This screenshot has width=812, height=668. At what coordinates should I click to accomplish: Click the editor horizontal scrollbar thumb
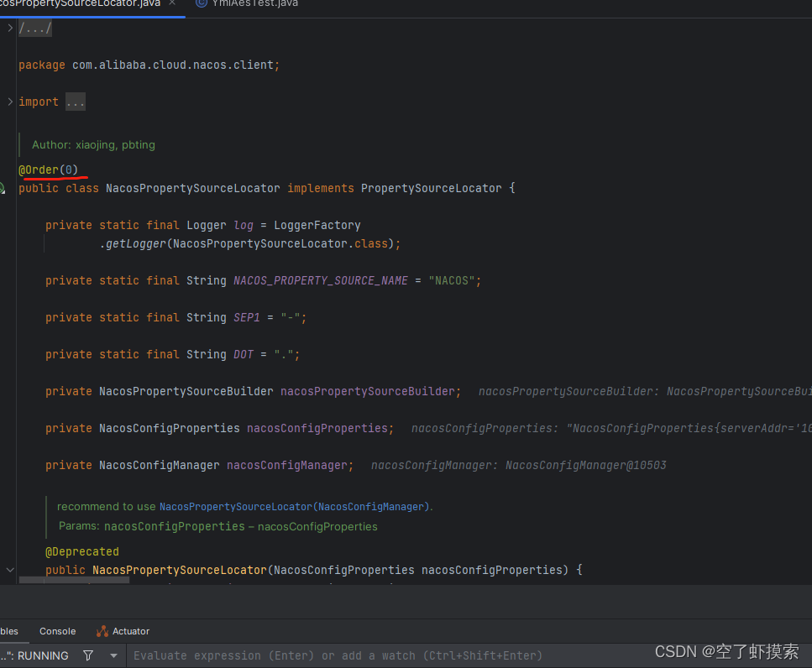[74, 581]
